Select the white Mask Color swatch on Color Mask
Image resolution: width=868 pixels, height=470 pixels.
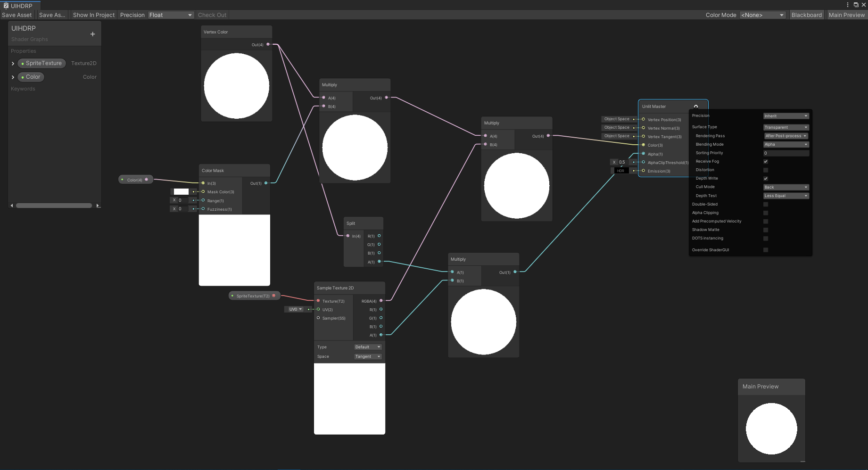click(181, 191)
